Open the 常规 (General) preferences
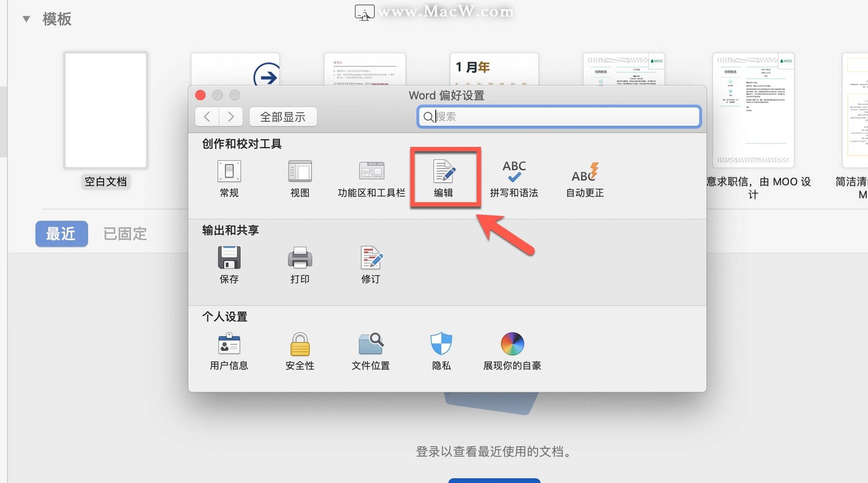Screen dimensions: 868x483 tap(229, 177)
